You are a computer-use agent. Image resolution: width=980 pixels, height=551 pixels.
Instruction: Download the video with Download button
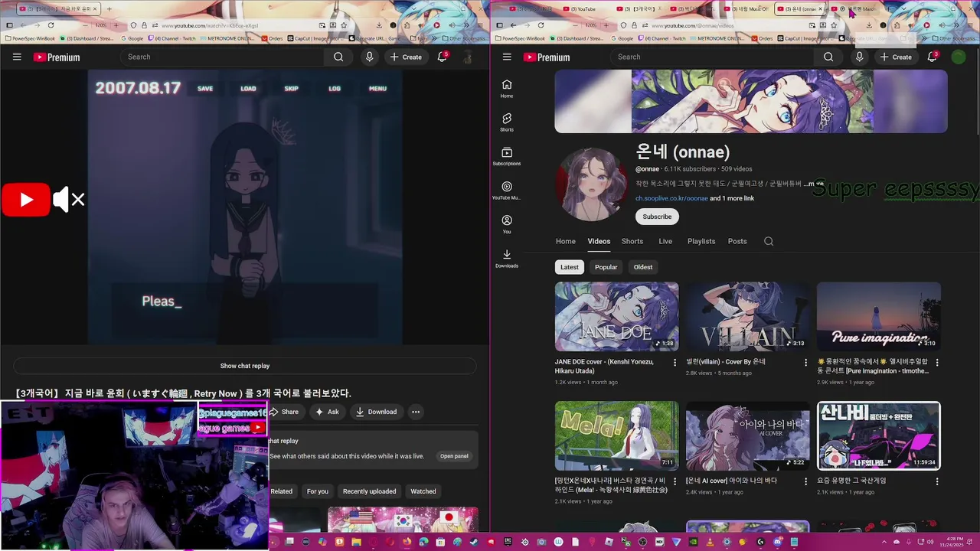pyautogui.click(x=376, y=412)
